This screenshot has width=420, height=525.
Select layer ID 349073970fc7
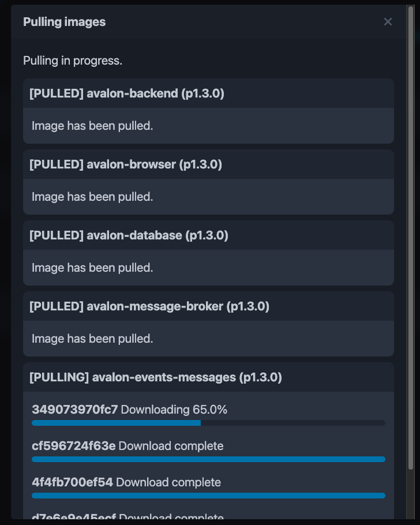pyautogui.click(x=75, y=410)
